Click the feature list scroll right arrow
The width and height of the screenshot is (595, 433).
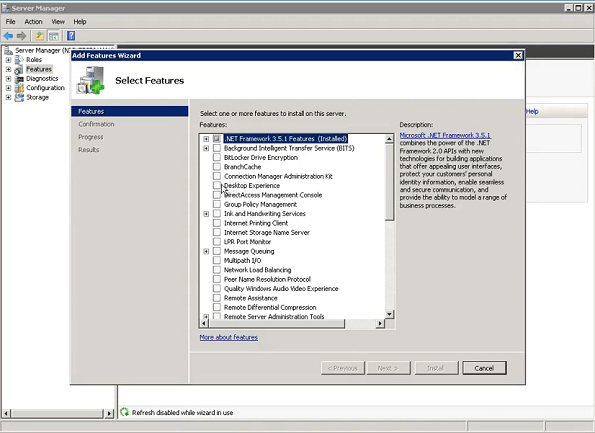380,323
